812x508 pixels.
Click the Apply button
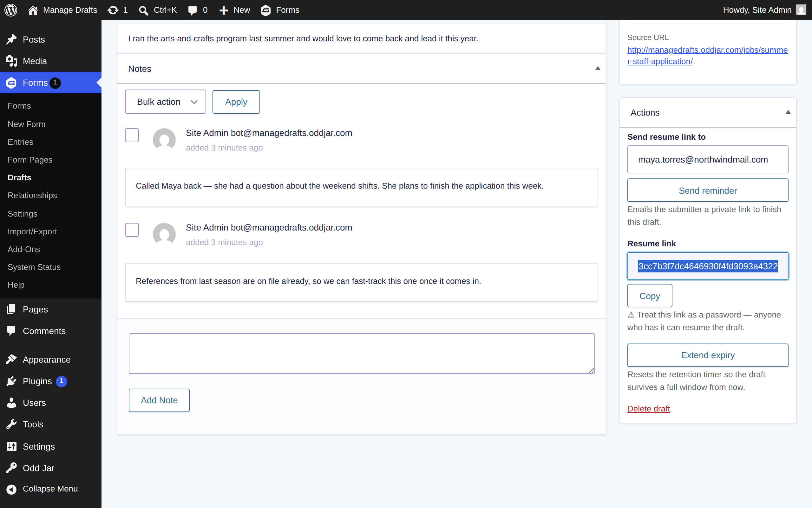pos(236,102)
